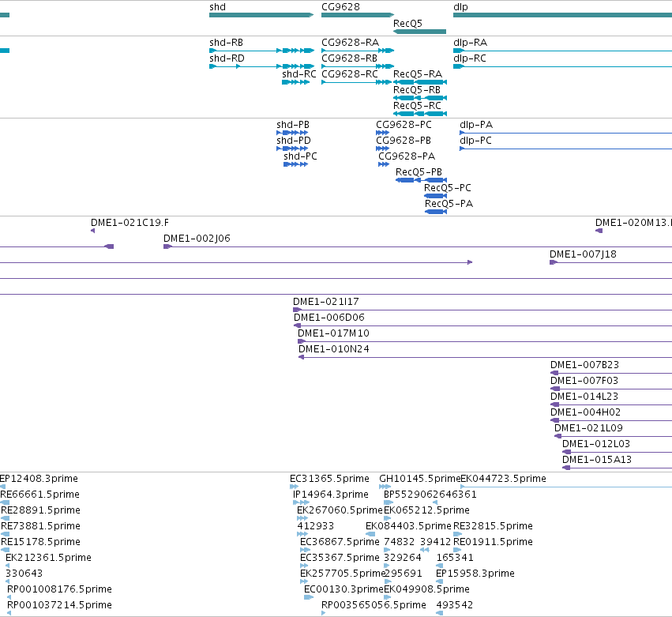Select clone DME1-012L03

(618, 452)
